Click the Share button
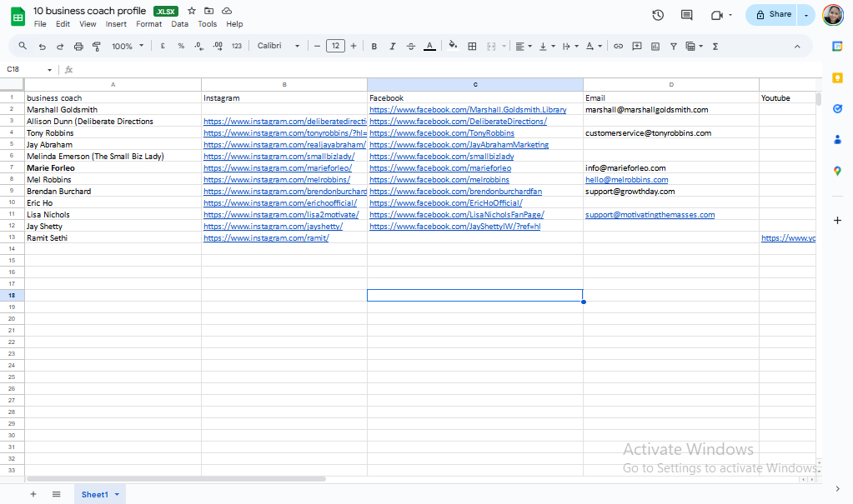Screen dimensions: 853x504 point(772,15)
